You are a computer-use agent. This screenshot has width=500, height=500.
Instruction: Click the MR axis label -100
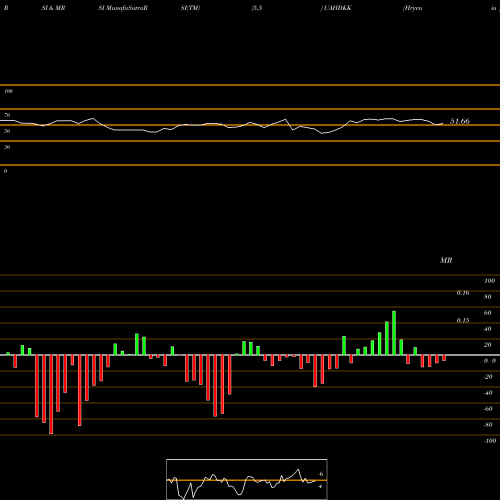490,441
